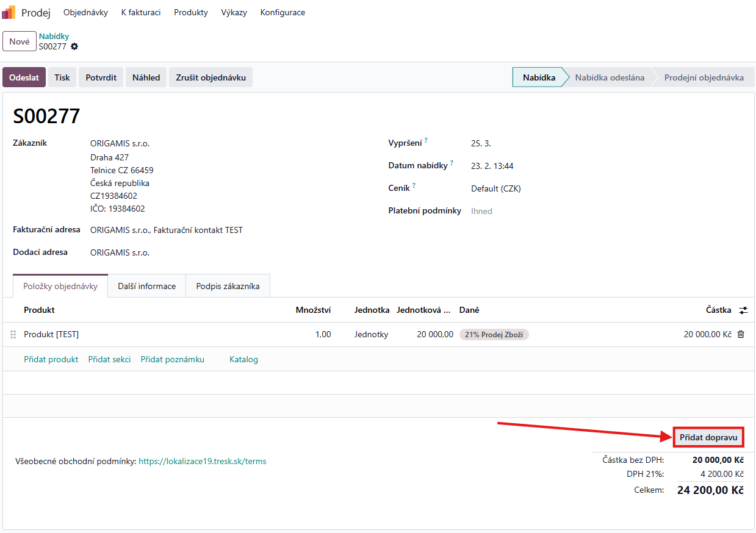Select the Nabídka odeslána status stage
Image resolution: width=756 pixels, height=533 pixels.
(609, 77)
